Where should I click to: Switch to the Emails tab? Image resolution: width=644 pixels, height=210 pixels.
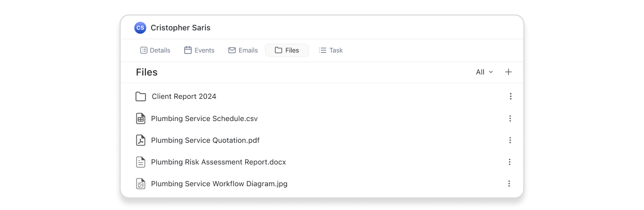coord(243,50)
